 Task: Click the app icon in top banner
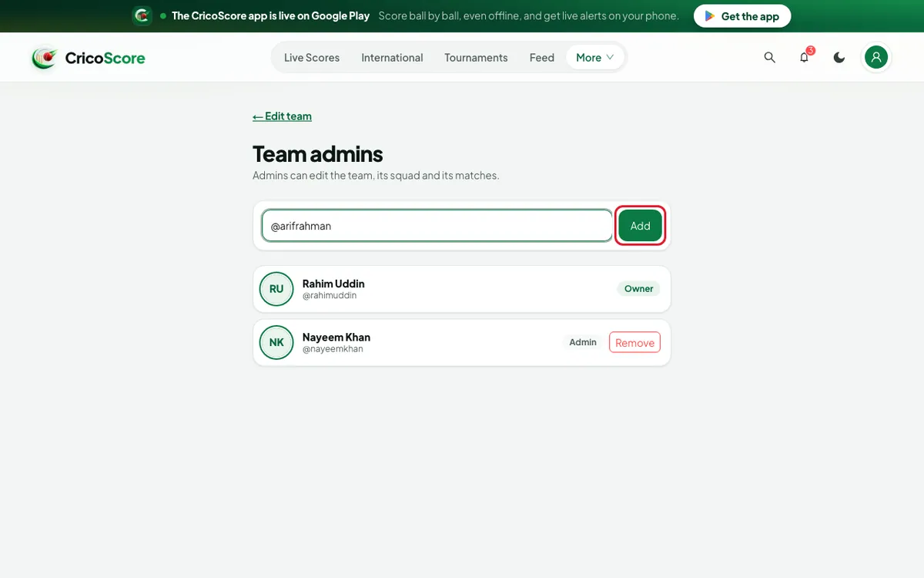(142, 15)
